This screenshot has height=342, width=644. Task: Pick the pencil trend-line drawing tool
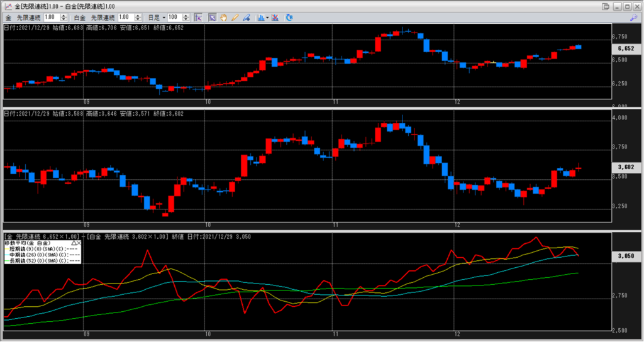coord(234,18)
